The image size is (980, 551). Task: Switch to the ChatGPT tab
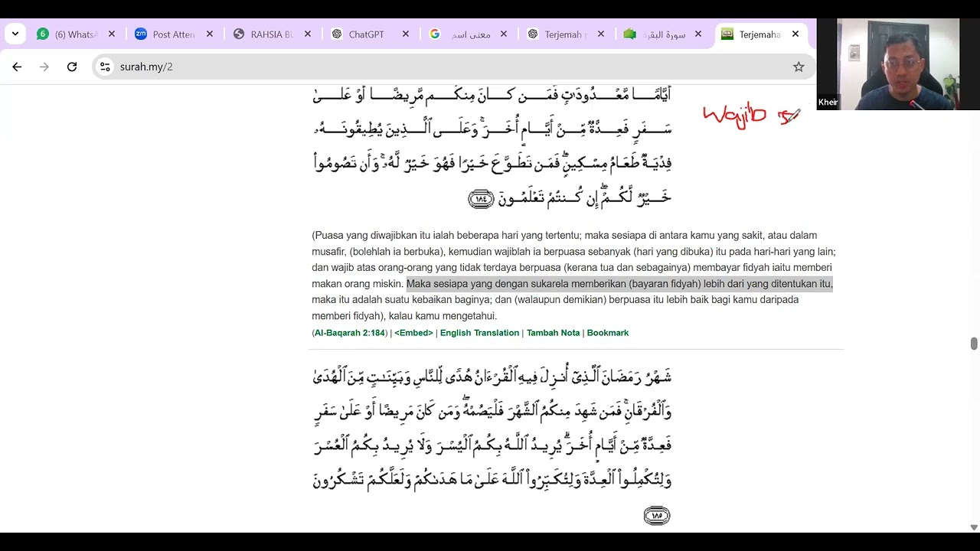click(370, 34)
